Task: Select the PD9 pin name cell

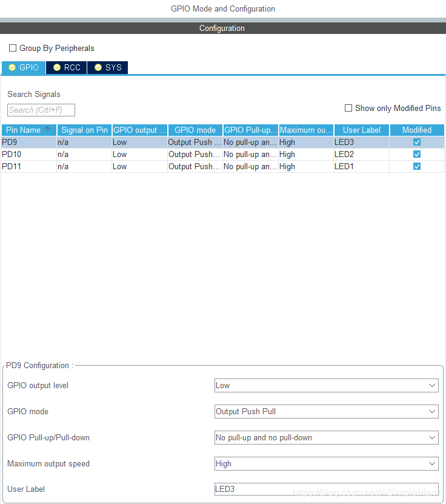Action: [29, 142]
